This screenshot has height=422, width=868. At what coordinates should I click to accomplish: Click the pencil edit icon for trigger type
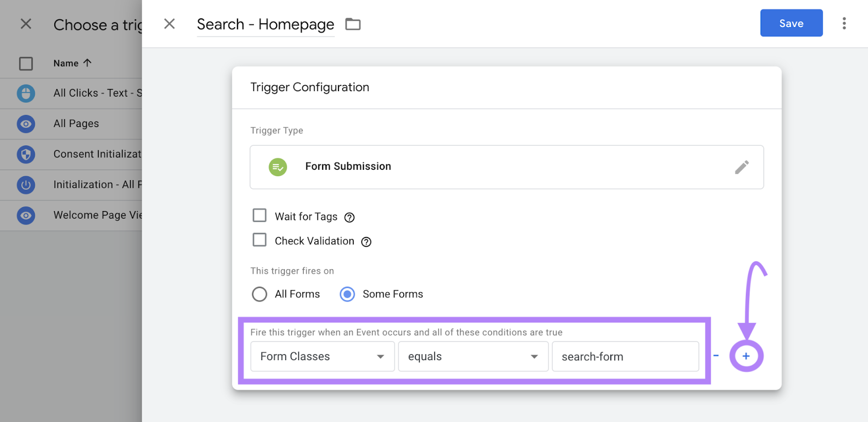point(742,167)
